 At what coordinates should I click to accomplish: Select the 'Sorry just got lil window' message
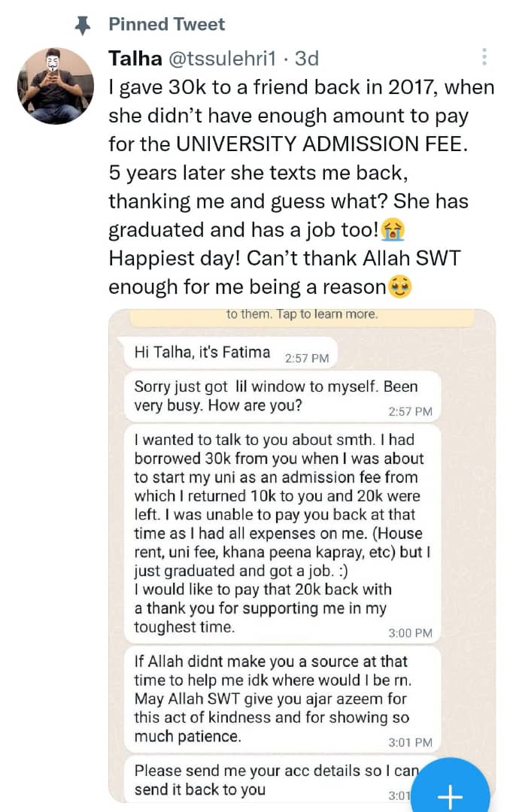click(x=282, y=396)
